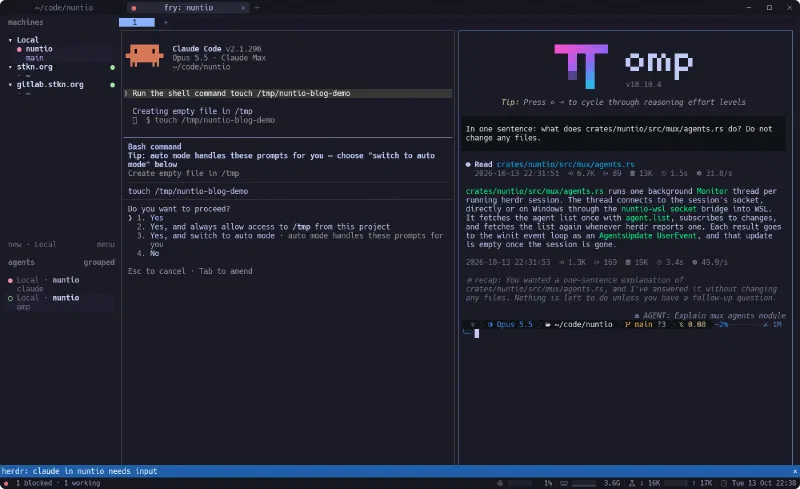Click the red blocked dot in the bottom status bar
The image size is (800, 489).
[6, 483]
